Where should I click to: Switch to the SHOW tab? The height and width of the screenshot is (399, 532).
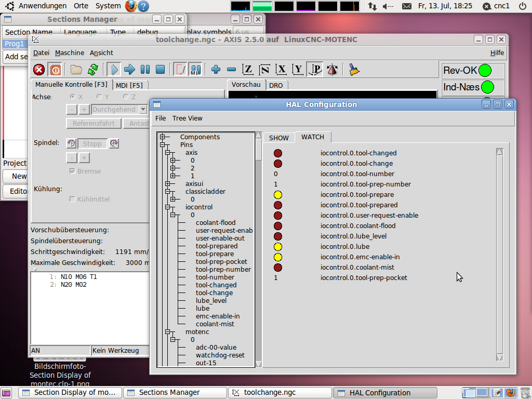[279, 138]
